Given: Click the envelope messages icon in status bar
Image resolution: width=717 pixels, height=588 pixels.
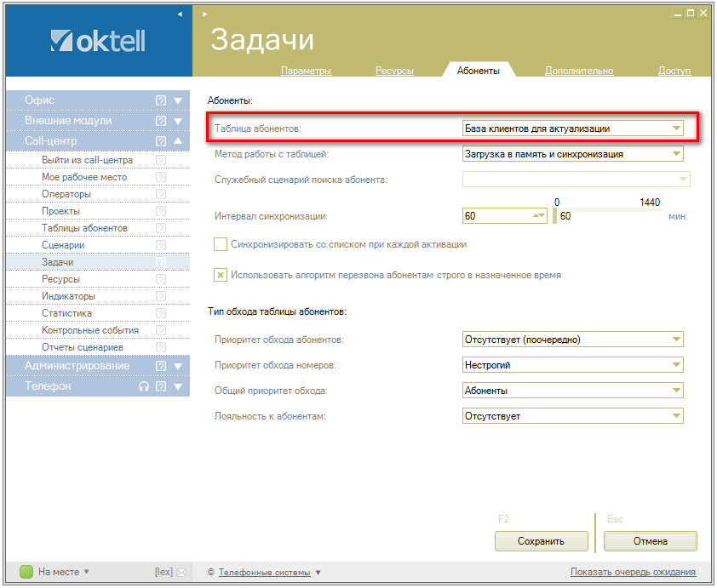Looking at the screenshot, I should point(181,573).
